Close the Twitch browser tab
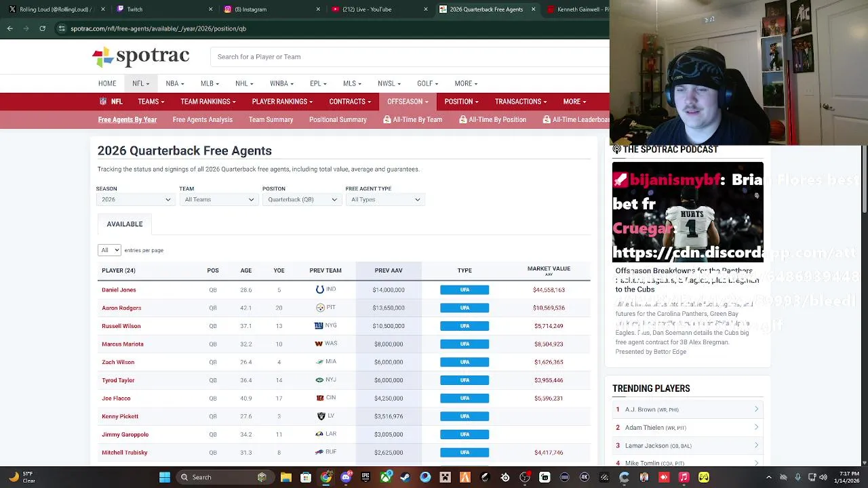Screen dimensions: 868x488 (210, 9)
